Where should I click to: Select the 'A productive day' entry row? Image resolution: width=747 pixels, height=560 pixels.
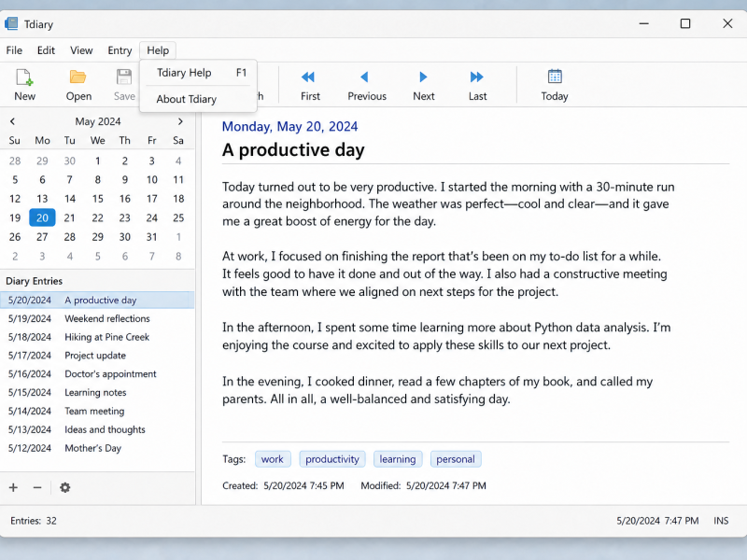tap(97, 300)
